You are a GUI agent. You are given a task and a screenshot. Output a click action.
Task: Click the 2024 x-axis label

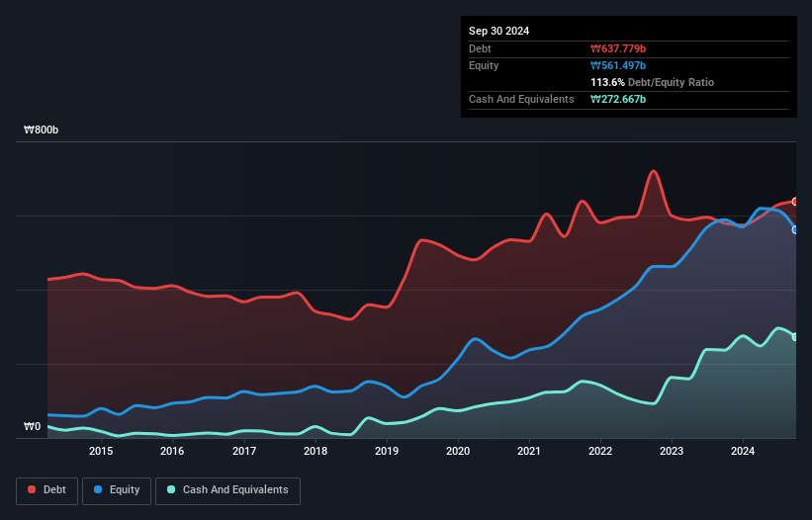pos(743,451)
